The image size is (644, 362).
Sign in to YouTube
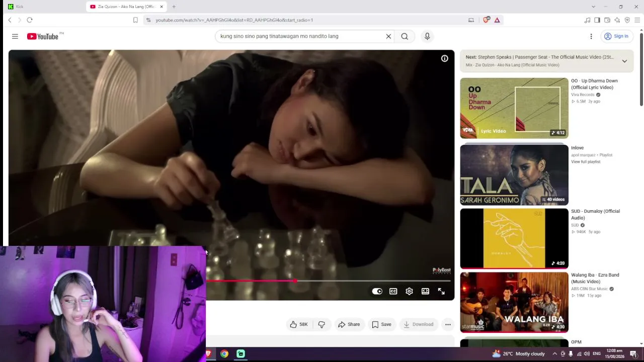point(616,36)
